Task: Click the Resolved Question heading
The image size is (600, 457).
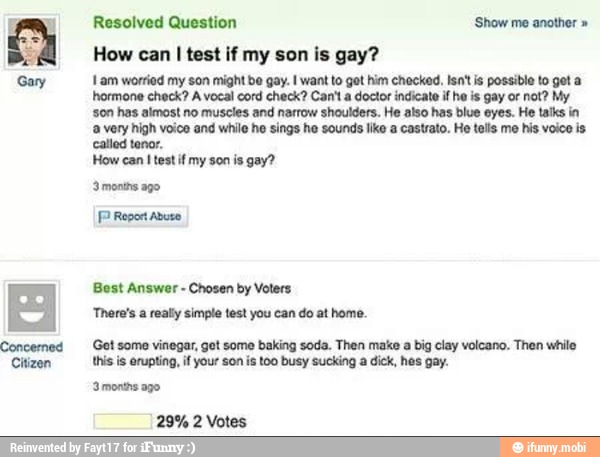Action: pos(165,22)
